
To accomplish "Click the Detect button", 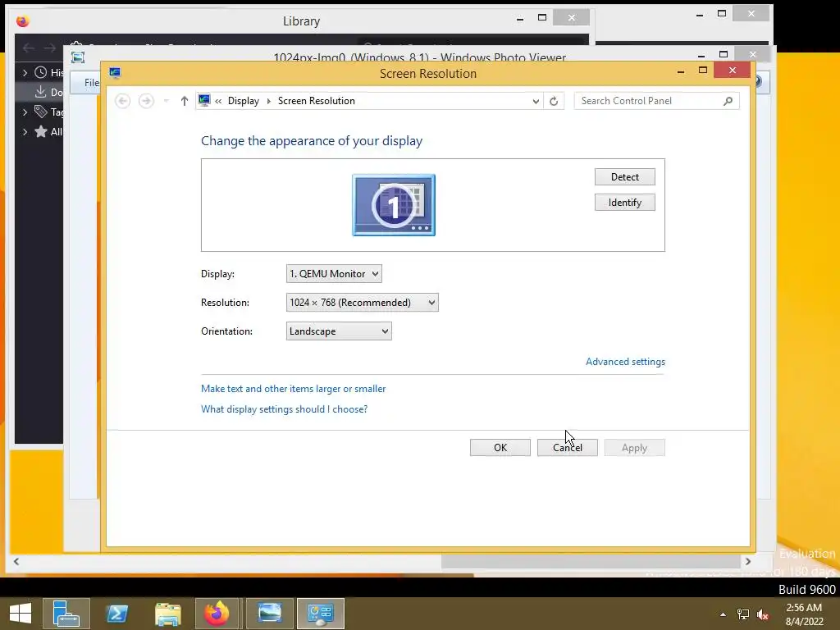I will tap(624, 177).
